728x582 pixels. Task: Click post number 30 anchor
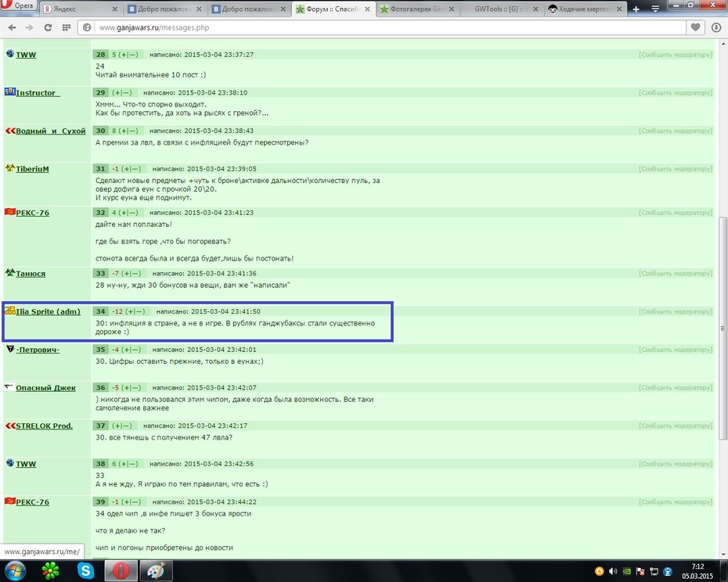tap(101, 131)
